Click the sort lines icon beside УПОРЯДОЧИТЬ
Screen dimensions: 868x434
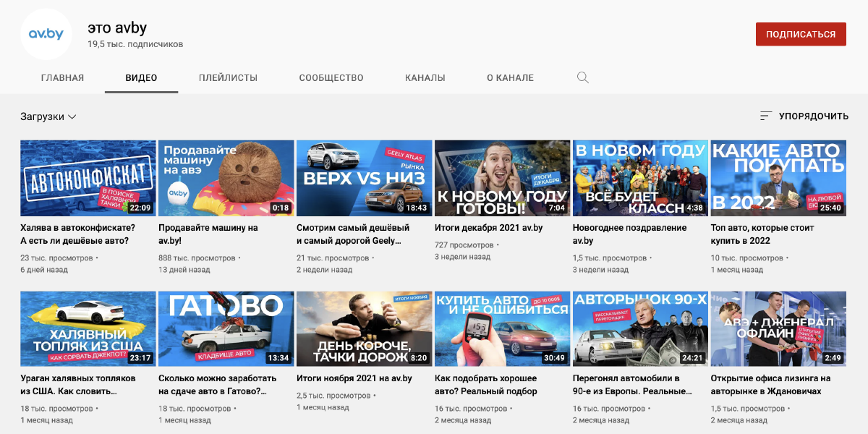766,116
